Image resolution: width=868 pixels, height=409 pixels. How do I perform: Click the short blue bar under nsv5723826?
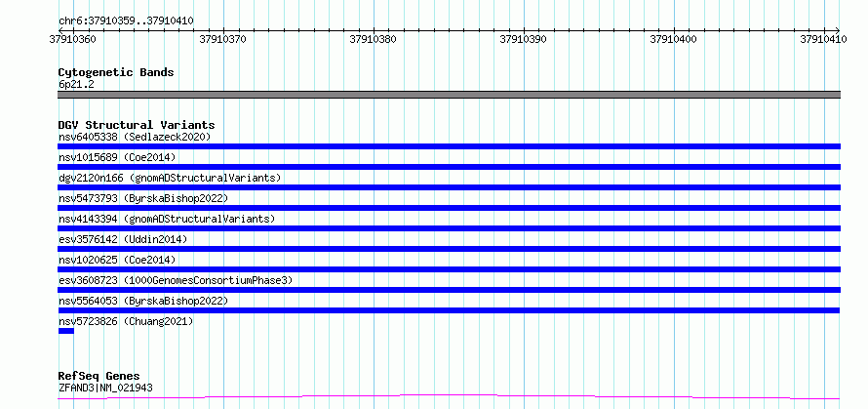(66, 331)
